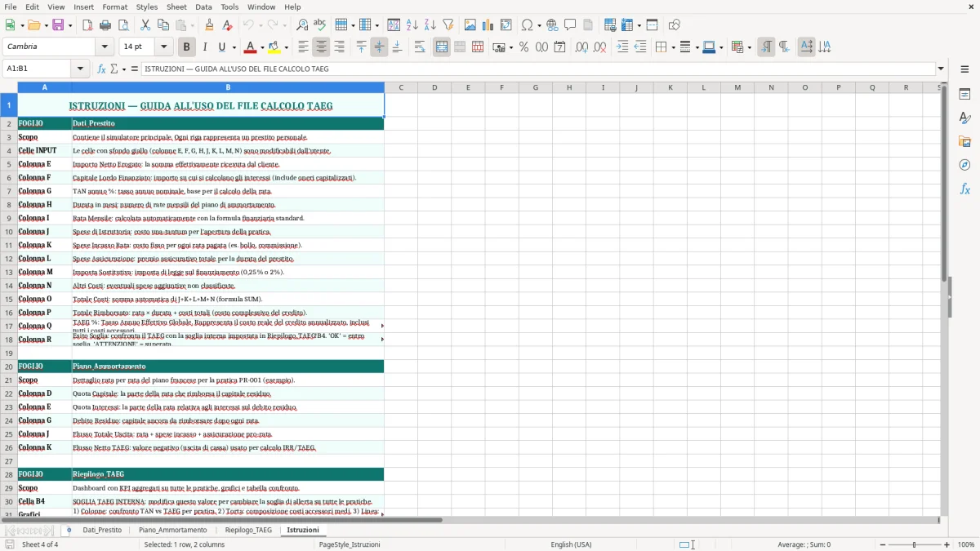Toggle Underline formatting

pyautogui.click(x=222, y=47)
